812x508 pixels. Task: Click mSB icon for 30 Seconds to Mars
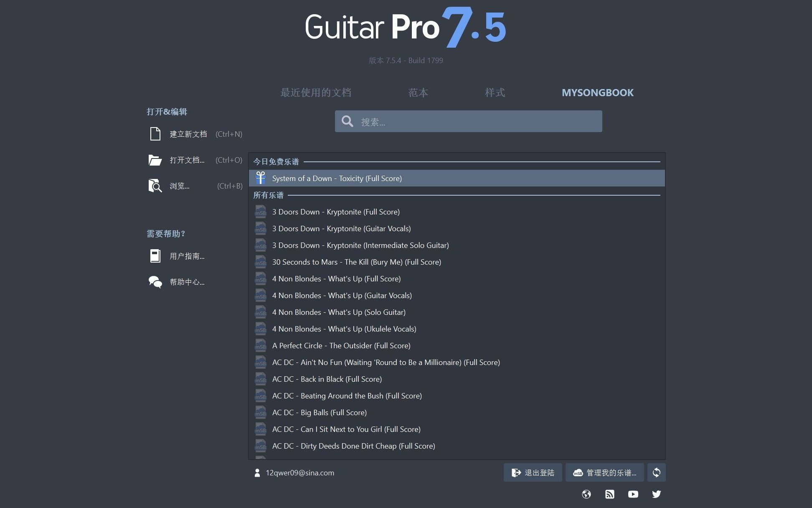261,262
